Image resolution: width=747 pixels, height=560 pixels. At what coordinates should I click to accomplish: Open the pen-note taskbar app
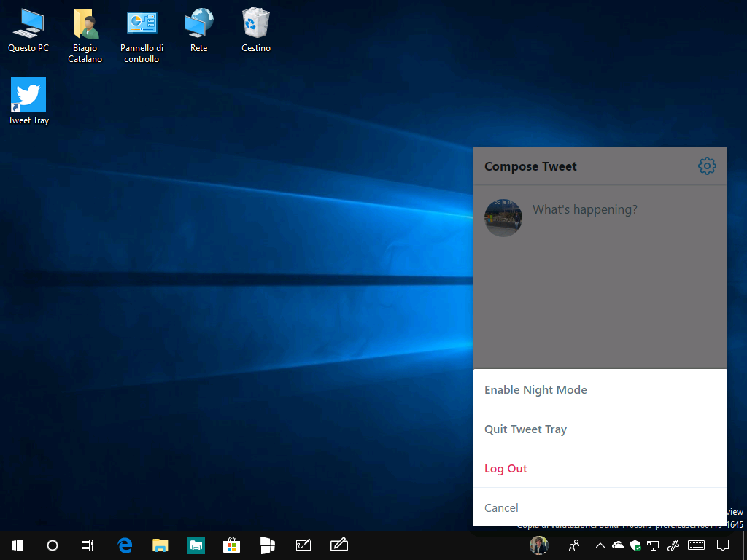(x=338, y=545)
